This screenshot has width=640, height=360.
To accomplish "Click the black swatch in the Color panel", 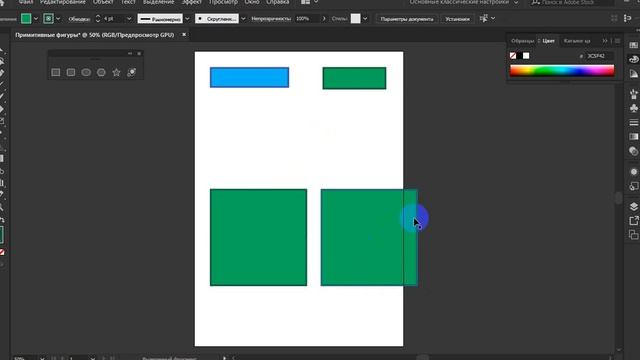I will tap(520, 56).
